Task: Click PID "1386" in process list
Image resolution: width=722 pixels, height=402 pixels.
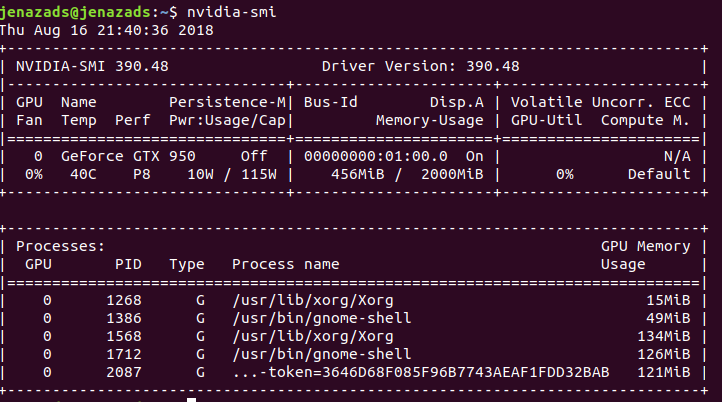Action: [x=124, y=318]
